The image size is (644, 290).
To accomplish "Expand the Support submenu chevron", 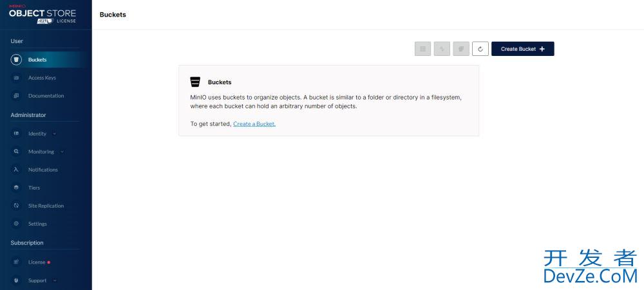I will pos(55,280).
